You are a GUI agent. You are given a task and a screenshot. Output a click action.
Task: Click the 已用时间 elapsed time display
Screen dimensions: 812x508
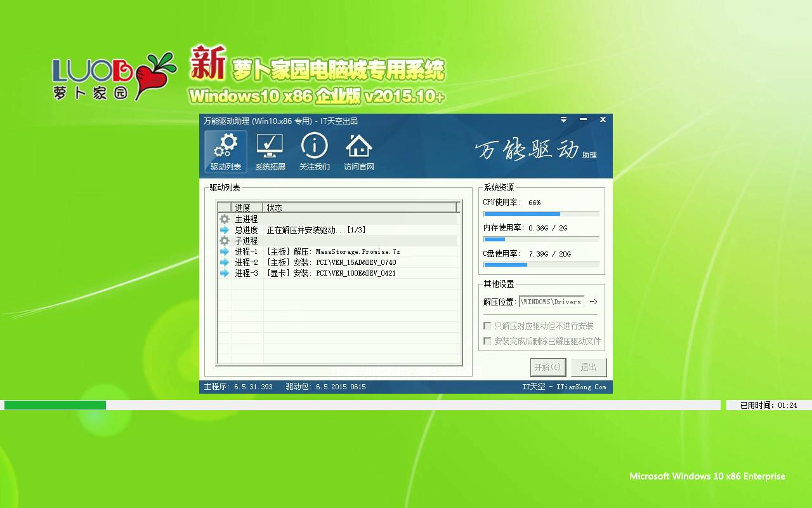click(x=768, y=405)
